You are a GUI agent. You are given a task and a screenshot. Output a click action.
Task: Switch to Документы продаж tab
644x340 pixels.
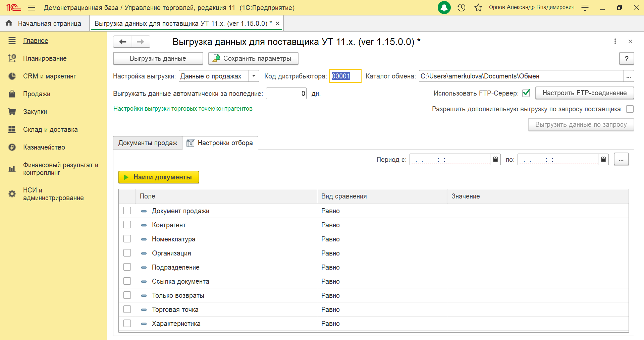click(x=148, y=143)
